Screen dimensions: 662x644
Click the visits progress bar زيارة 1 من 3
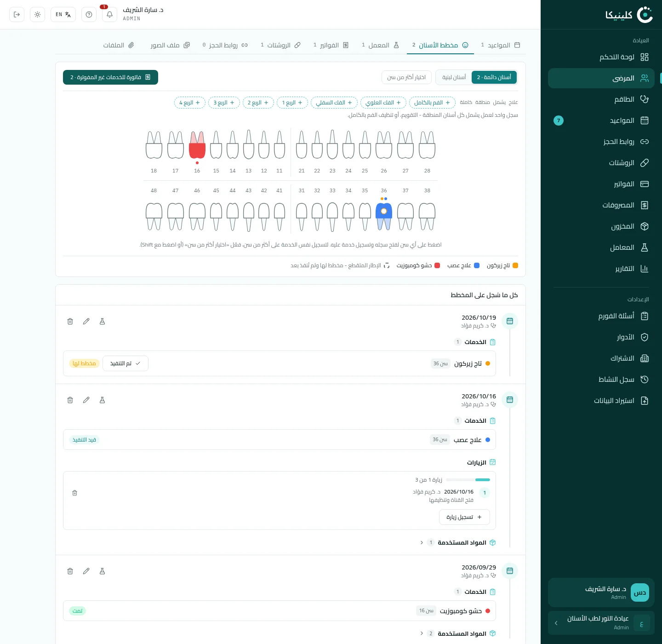tap(468, 480)
